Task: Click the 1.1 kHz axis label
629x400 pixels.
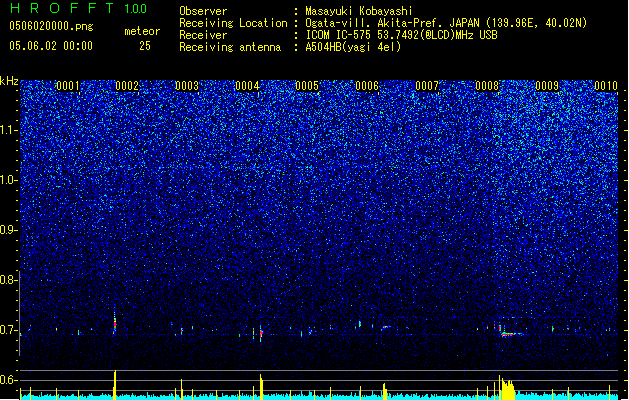Action: tap(9, 130)
